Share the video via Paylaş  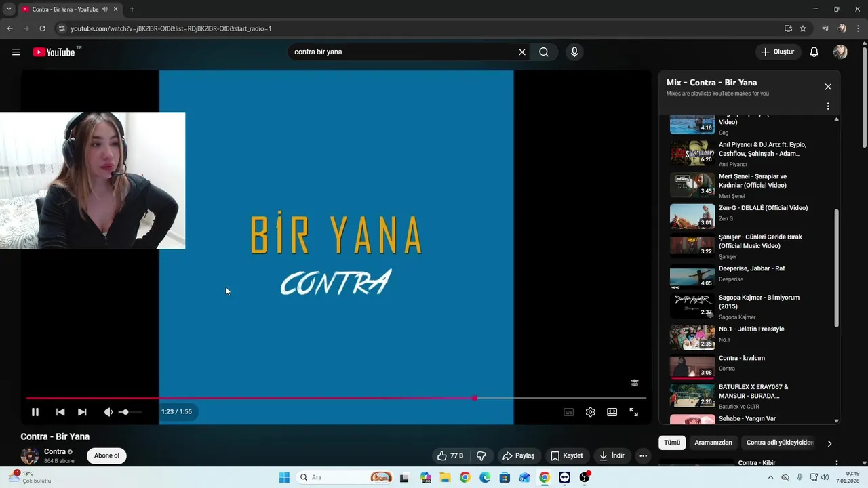tap(518, 455)
